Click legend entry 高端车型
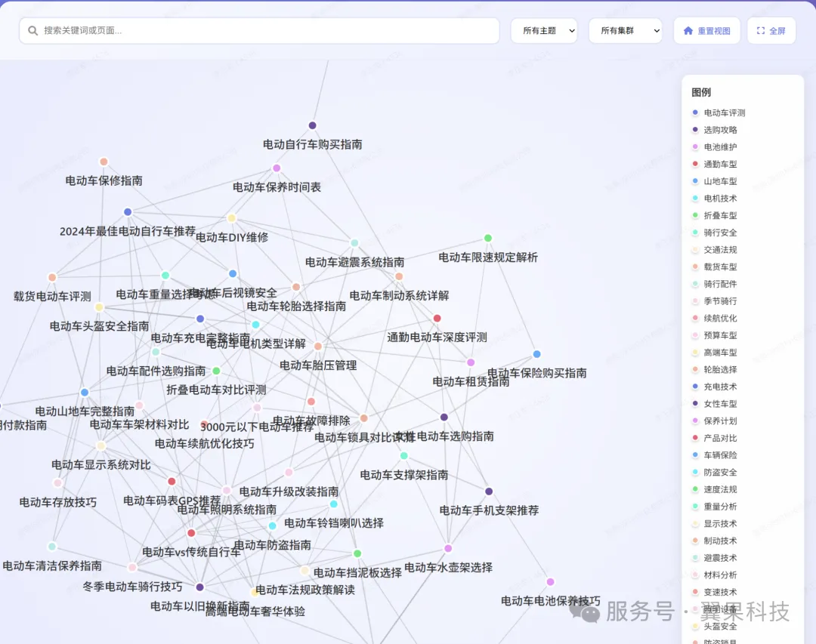Screen dimensions: 816x644 [x=715, y=352]
